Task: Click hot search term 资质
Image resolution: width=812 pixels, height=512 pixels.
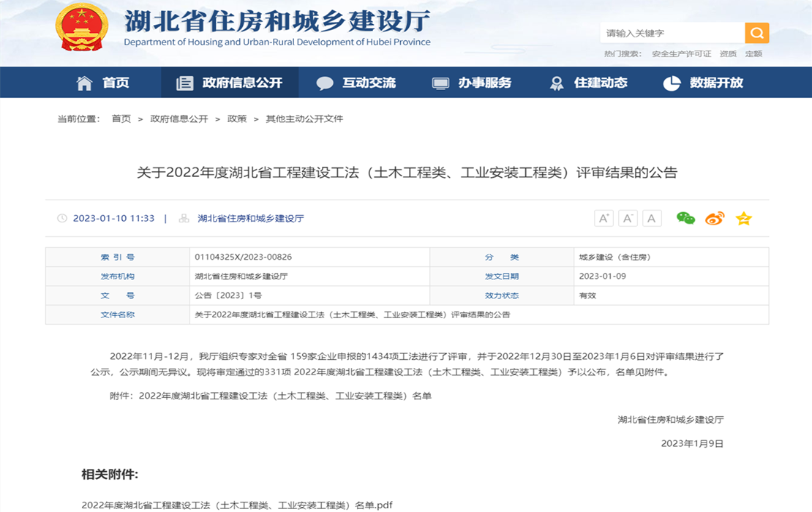Action: pyautogui.click(x=728, y=53)
